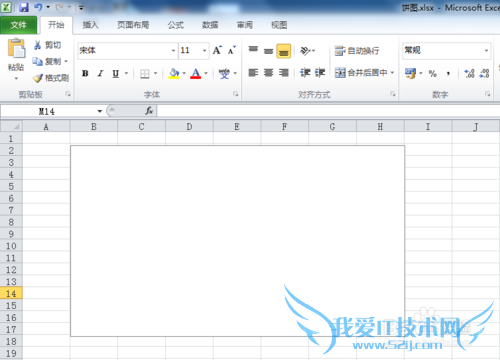Expand the Paste options arrow below 粘贴
This screenshot has height=360, width=500.
(16, 79)
